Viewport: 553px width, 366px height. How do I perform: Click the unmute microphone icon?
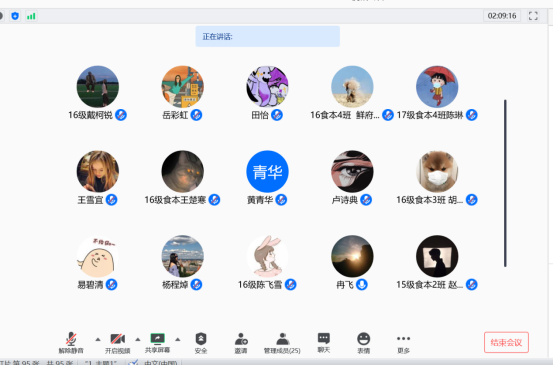[71, 339]
